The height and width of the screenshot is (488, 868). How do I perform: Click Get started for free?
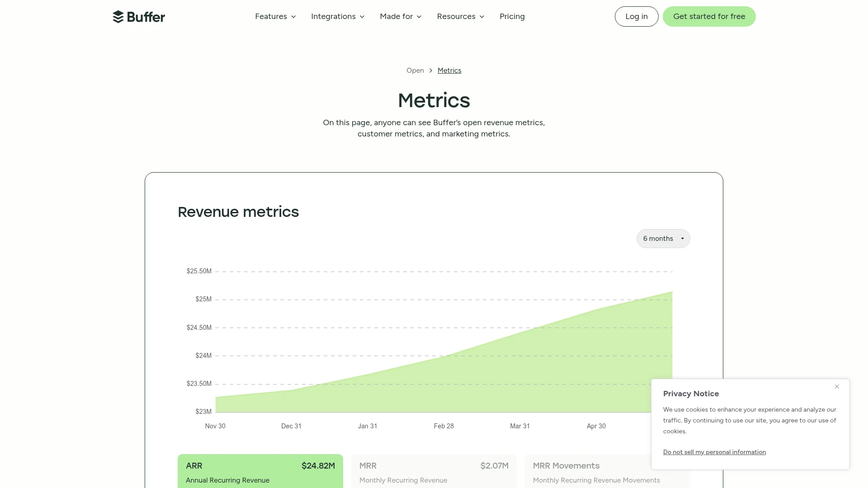[x=709, y=17]
